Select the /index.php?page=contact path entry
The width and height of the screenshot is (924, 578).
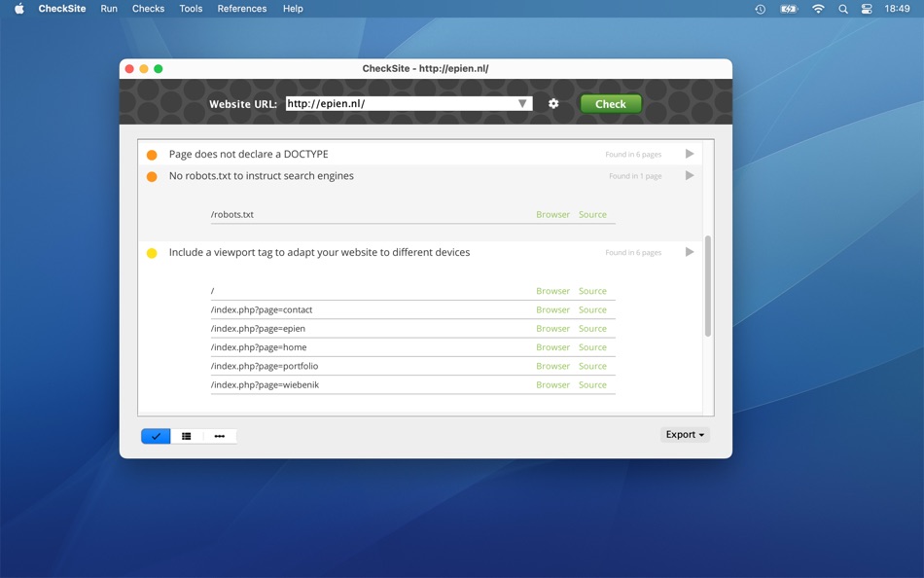click(262, 309)
